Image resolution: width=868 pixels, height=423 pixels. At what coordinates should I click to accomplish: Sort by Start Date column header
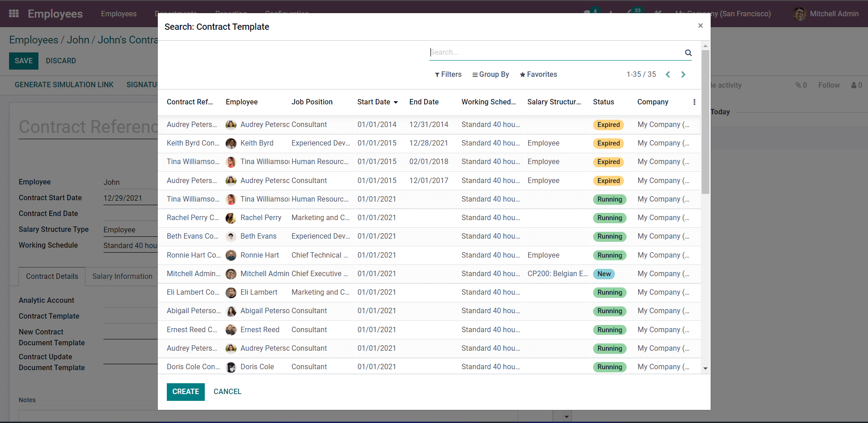pos(377,102)
